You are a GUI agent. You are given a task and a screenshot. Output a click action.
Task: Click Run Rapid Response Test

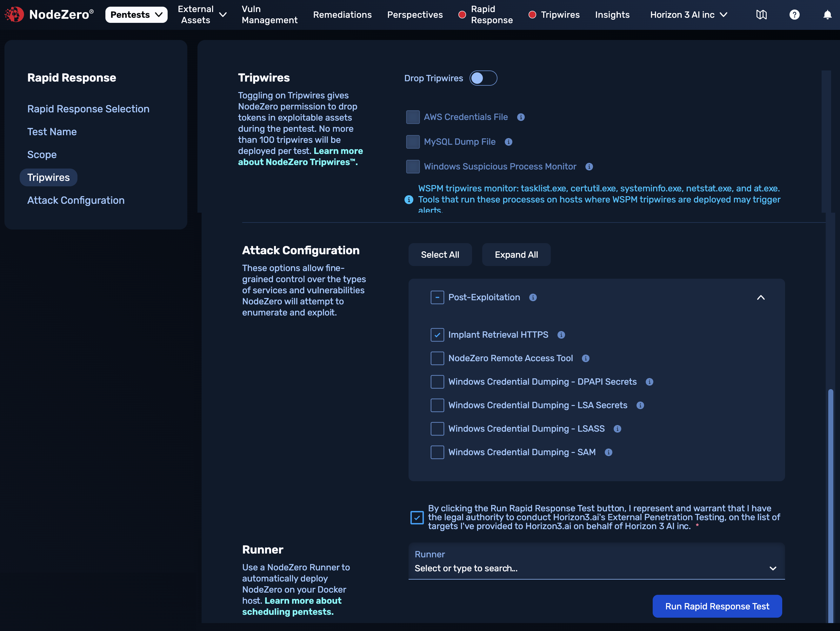click(717, 606)
